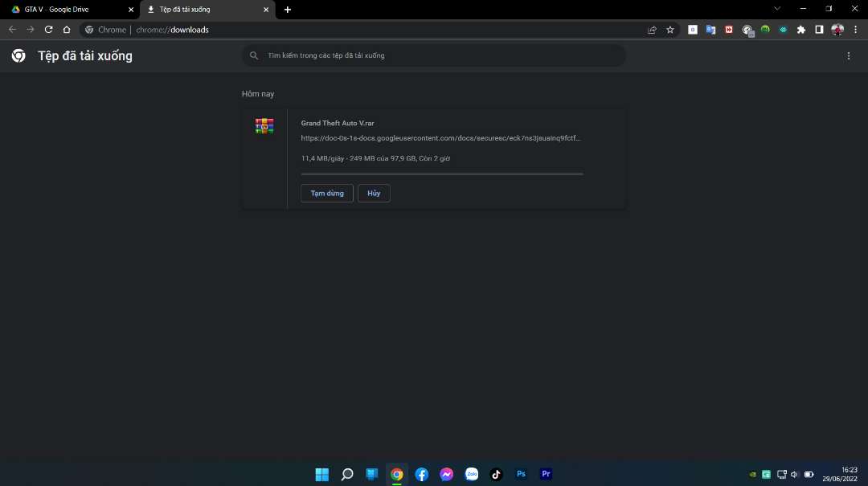The height and width of the screenshot is (486, 868).
Task: Open the teal diamond extension icon
Action: [x=784, y=30]
